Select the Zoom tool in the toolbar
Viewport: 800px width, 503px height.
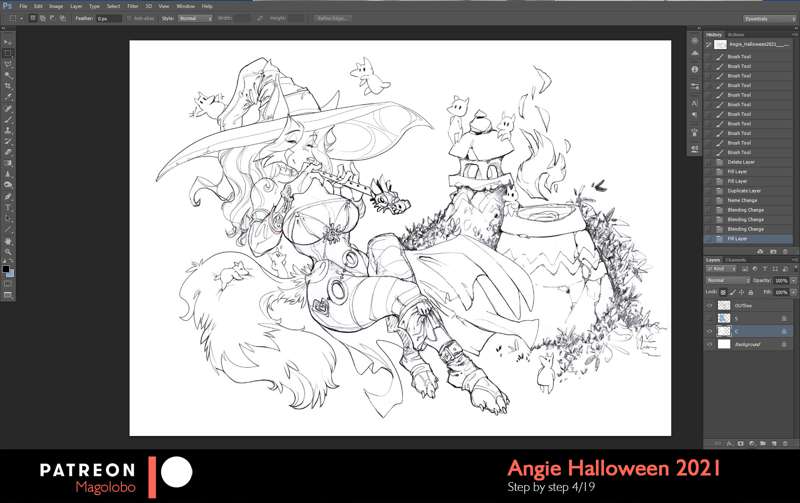tap(8, 252)
